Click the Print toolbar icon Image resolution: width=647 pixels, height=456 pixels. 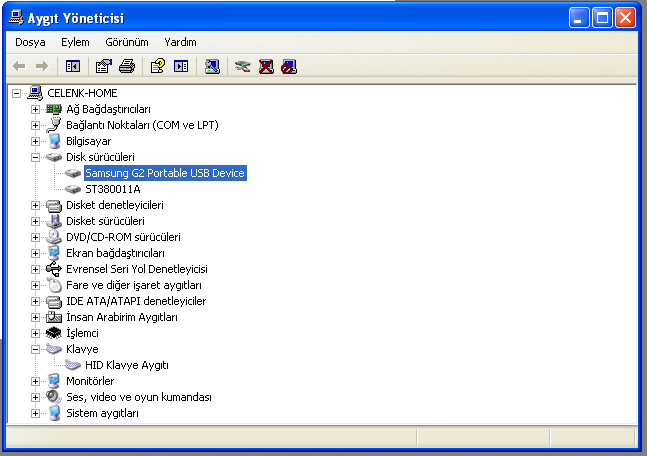coord(127,66)
